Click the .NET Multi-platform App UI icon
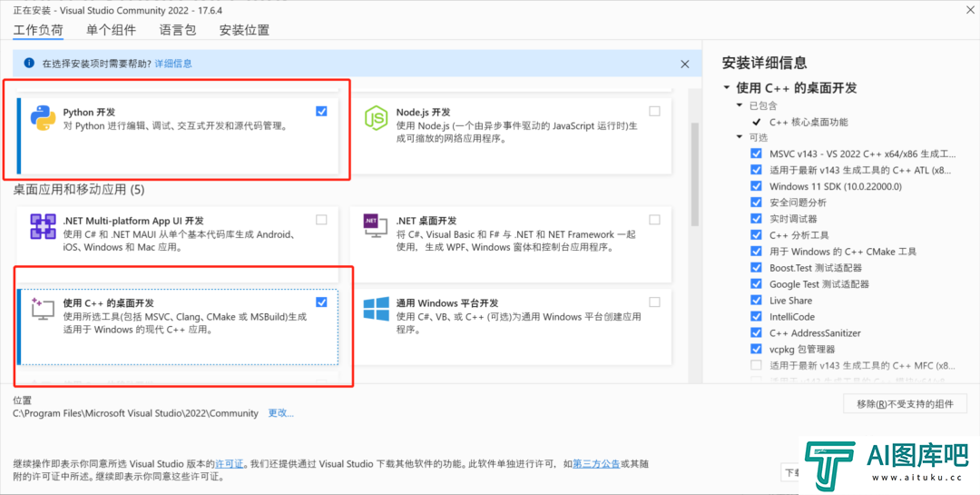 [44, 226]
